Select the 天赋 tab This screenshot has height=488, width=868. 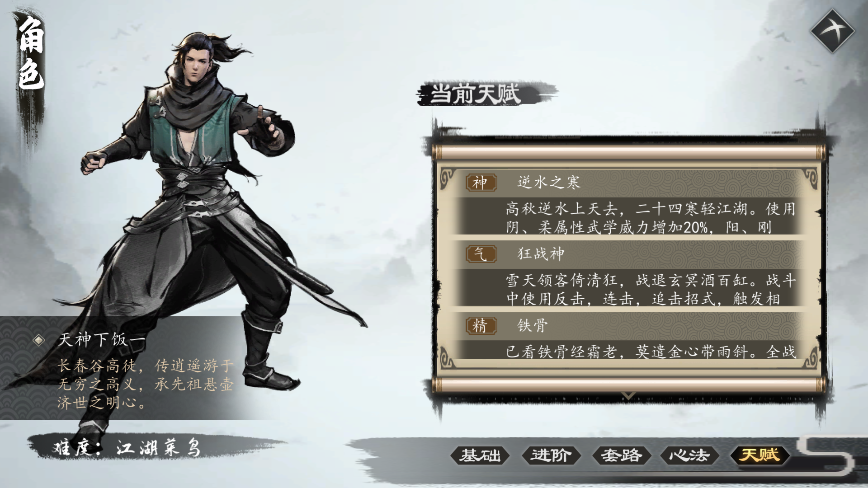coord(760,455)
